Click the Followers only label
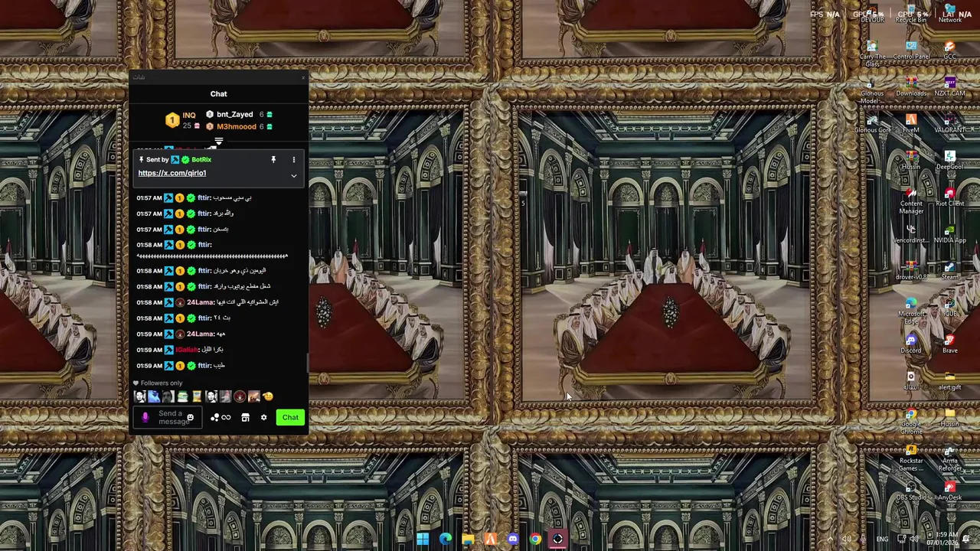This screenshot has height=551, width=980. point(161,383)
